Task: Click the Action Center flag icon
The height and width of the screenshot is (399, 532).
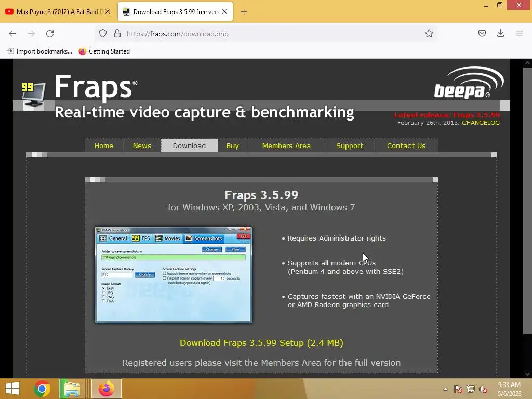Action: coord(458,389)
